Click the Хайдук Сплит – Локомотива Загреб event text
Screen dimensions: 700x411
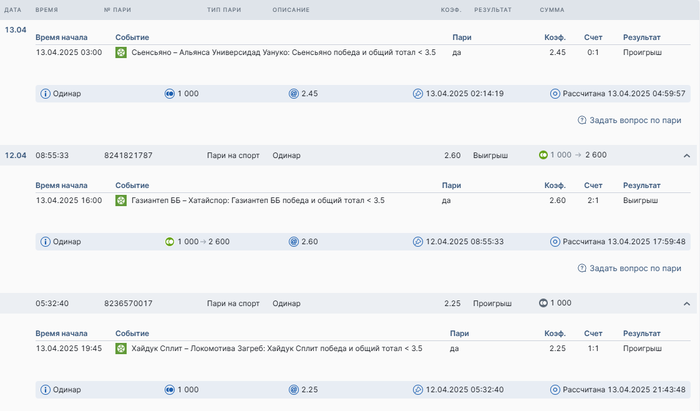(277, 348)
